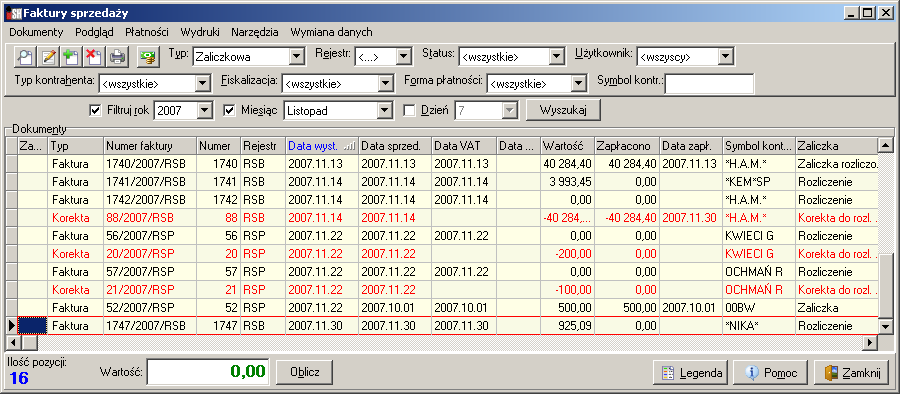Screen dimensions: 900x394
Task: Click the edit document pencil icon
Action: 49,57
